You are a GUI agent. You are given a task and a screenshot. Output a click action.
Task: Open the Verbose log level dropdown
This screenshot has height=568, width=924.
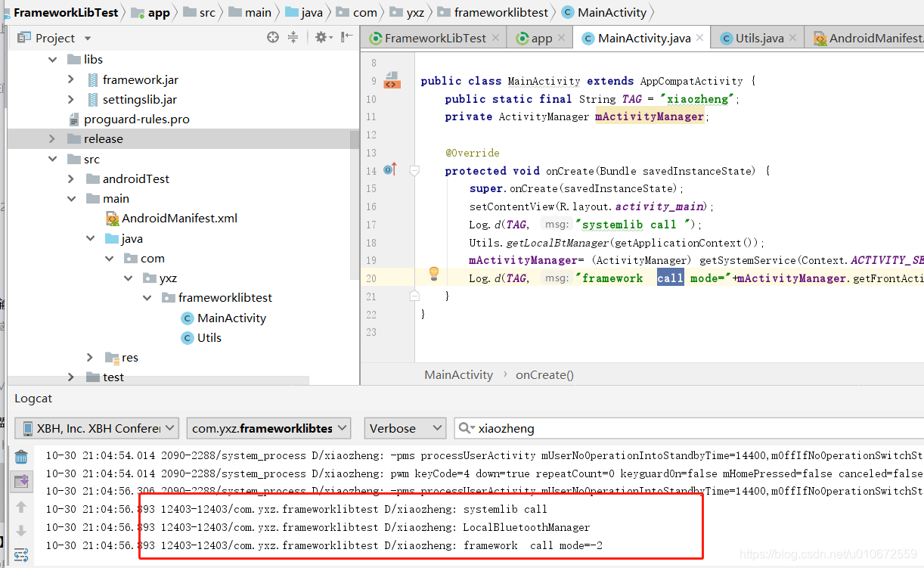405,428
